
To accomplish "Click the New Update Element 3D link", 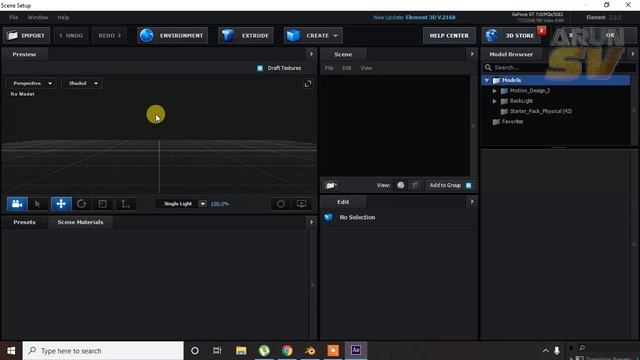I will (414, 18).
